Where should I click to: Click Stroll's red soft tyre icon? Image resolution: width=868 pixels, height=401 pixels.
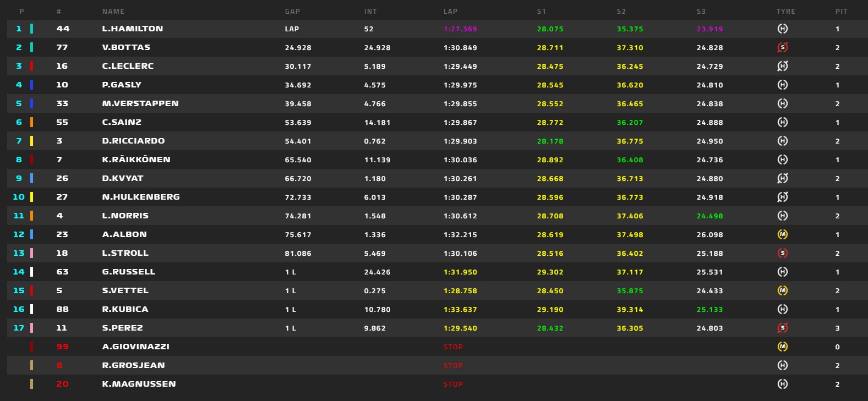pyautogui.click(x=782, y=253)
